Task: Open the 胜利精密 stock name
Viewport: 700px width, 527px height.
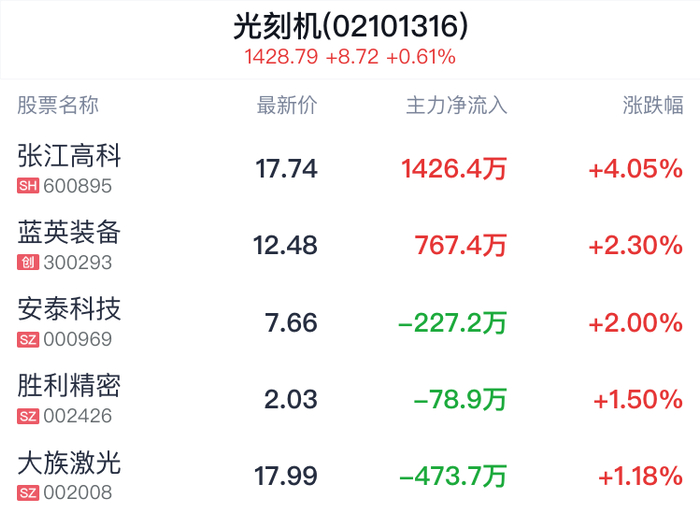Action: [70, 386]
